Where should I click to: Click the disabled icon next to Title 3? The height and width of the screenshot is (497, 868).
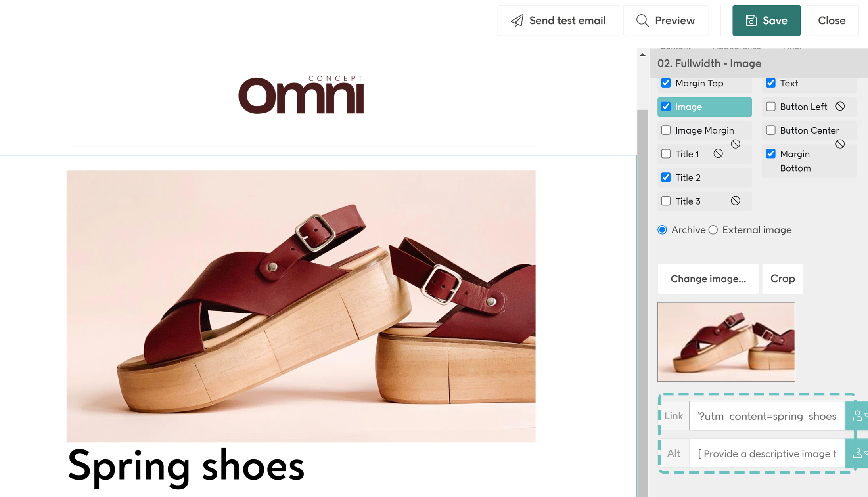pyautogui.click(x=735, y=201)
